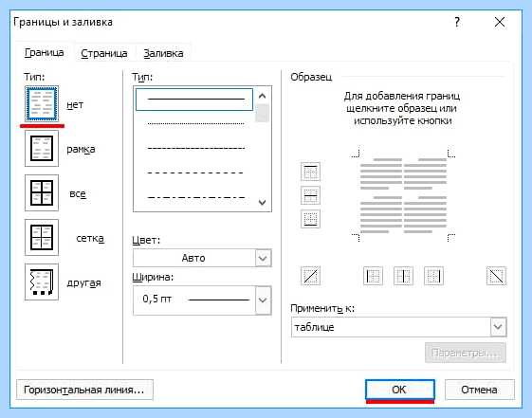The height and width of the screenshot is (418, 532).
Task: Click the Отмена button
Action: [x=480, y=390]
